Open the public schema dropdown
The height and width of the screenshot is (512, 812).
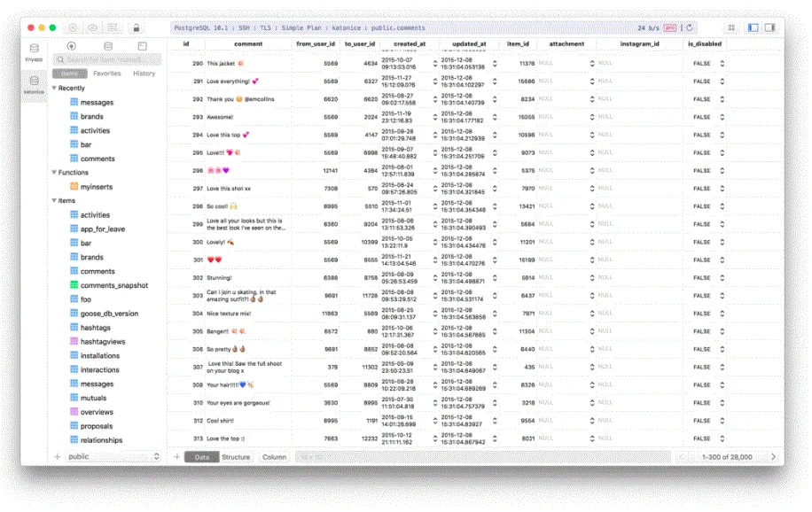113,456
